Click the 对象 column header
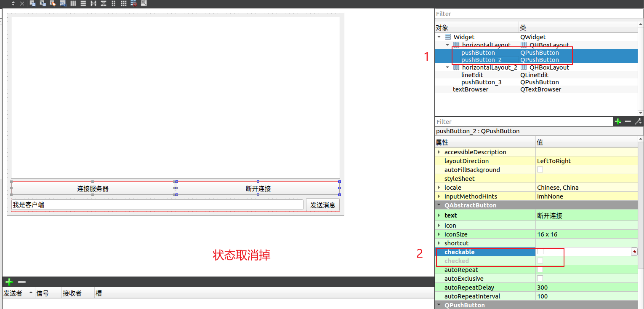Screen dimensions: 644x309 pyautogui.click(x=476, y=28)
